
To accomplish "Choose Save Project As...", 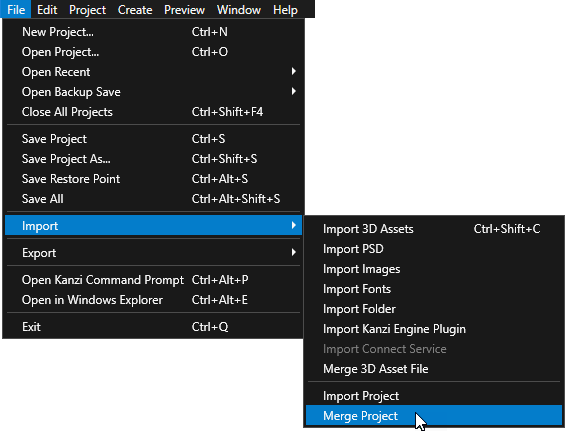I will [x=154, y=159].
